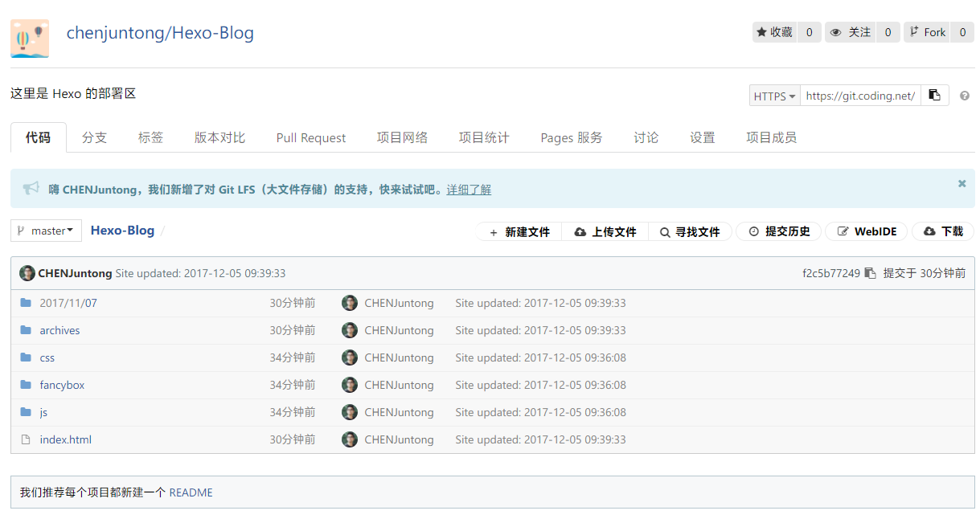
Task: Open the master branch dropdown
Action: pyautogui.click(x=46, y=231)
